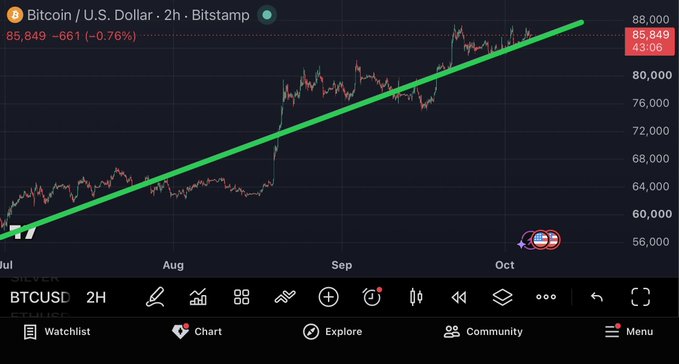Tap the green market status indicator dot

point(267,15)
